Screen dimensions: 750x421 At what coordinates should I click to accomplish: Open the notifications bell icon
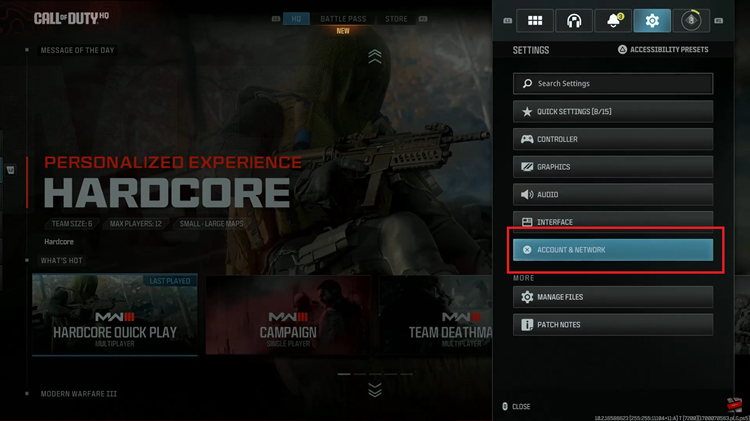click(613, 21)
